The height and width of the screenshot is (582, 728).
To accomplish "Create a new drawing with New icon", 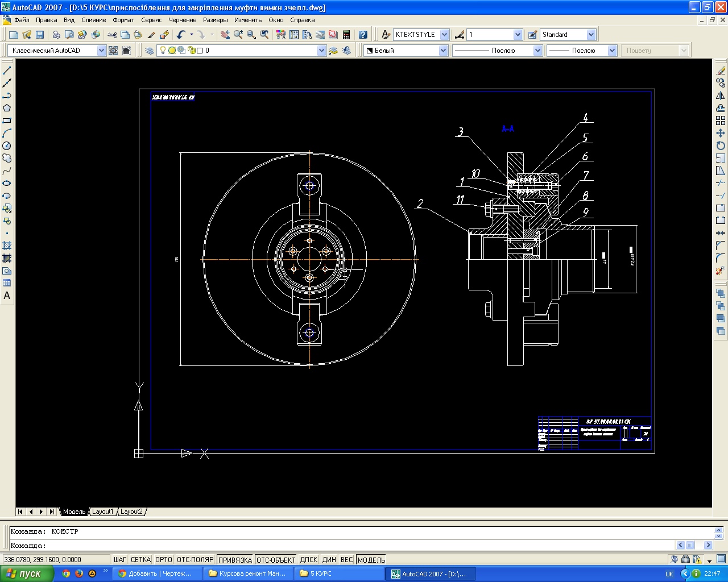I will click(14, 35).
